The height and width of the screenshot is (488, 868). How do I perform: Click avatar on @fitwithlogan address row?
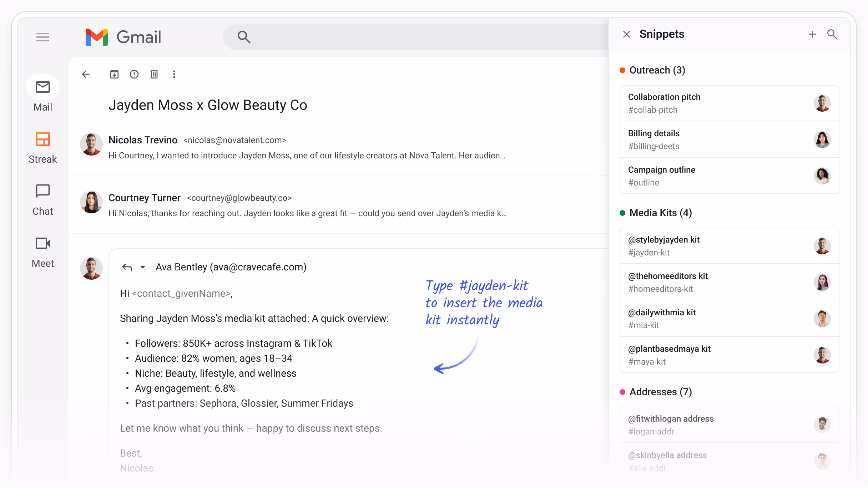[822, 425]
